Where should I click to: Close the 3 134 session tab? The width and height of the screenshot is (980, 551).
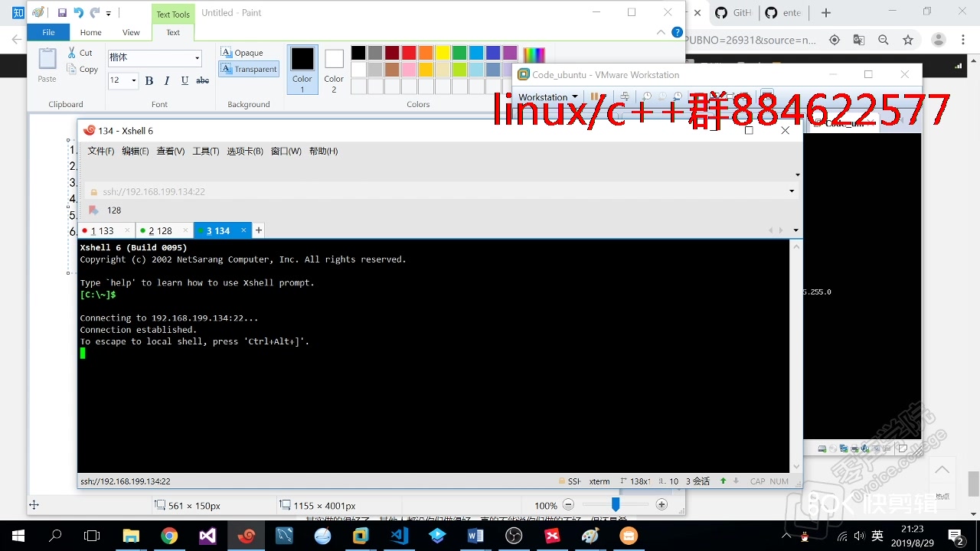(243, 230)
